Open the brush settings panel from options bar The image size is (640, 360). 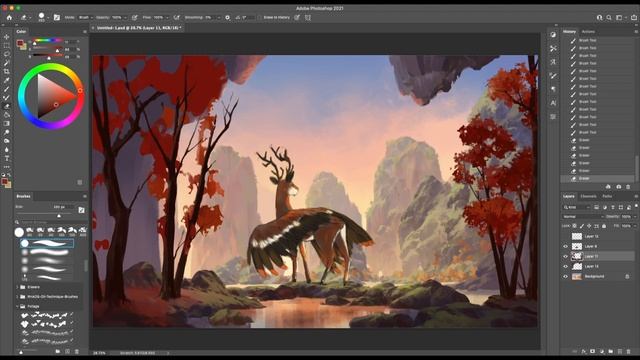(x=57, y=18)
